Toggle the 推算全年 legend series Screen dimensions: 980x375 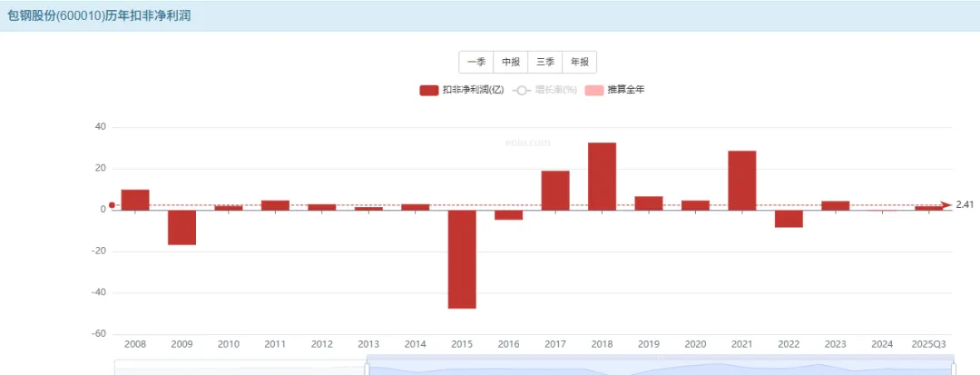(614, 90)
